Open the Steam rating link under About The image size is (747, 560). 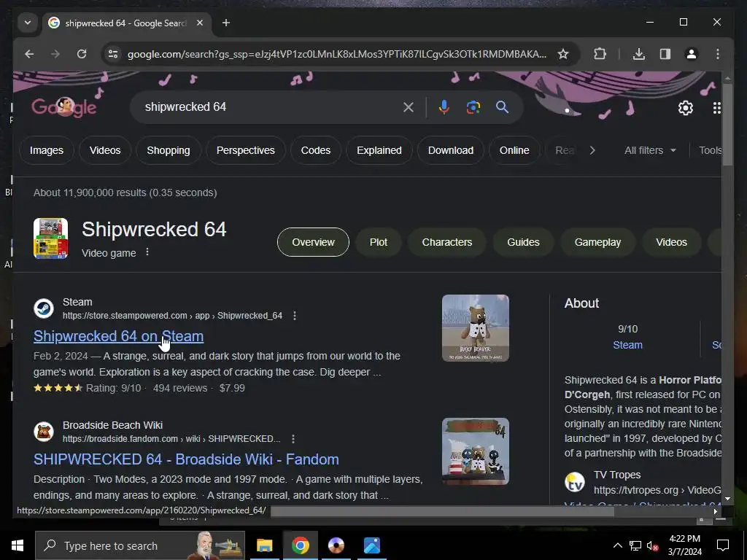point(627,345)
